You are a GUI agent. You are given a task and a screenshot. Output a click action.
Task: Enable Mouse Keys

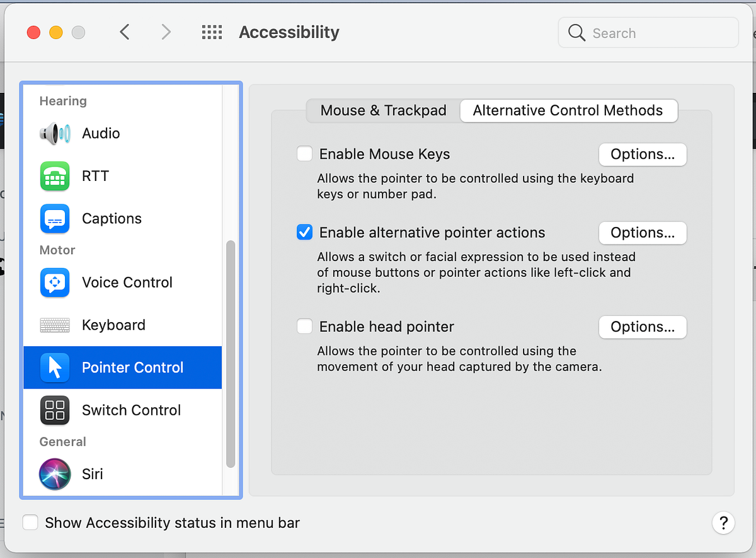point(304,153)
